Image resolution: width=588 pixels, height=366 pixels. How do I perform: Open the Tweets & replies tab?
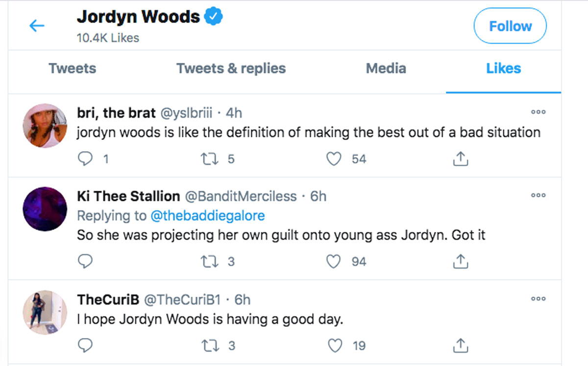[x=231, y=68]
